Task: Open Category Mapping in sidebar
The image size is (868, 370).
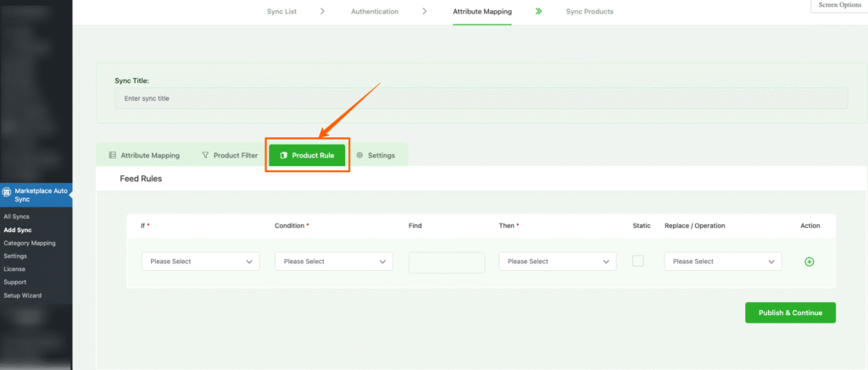Action: coord(30,243)
